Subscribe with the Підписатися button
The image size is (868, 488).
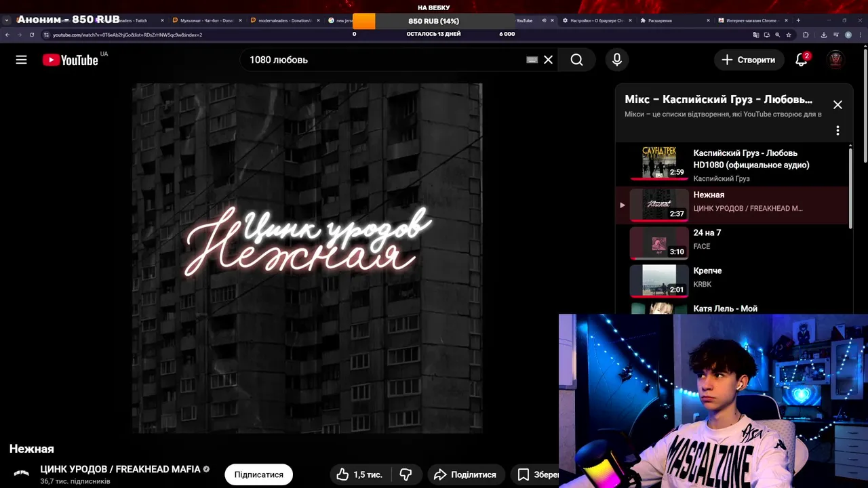point(259,474)
